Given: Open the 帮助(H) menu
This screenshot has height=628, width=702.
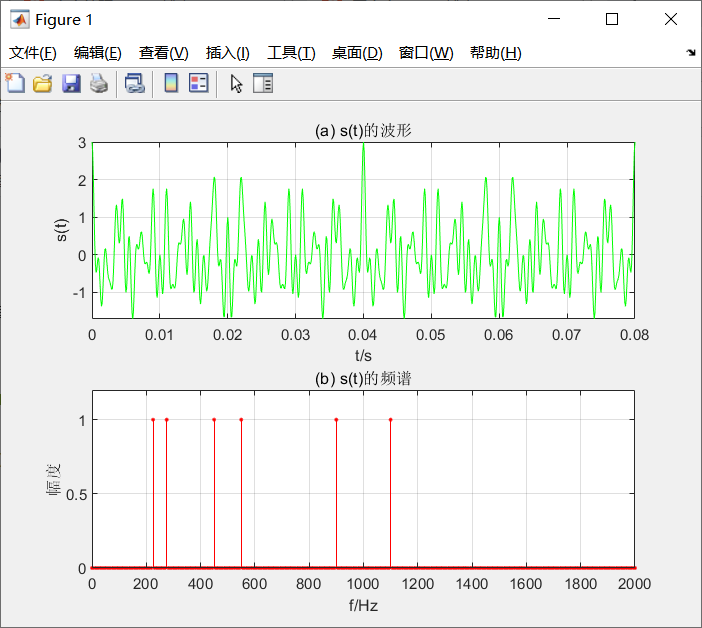Looking at the screenshot, I should [x=496, y=53].
